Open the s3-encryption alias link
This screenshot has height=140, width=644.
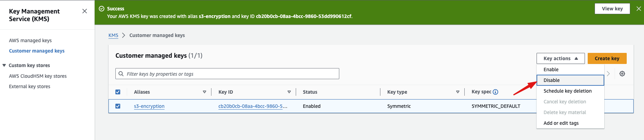(x=149, y=106)
